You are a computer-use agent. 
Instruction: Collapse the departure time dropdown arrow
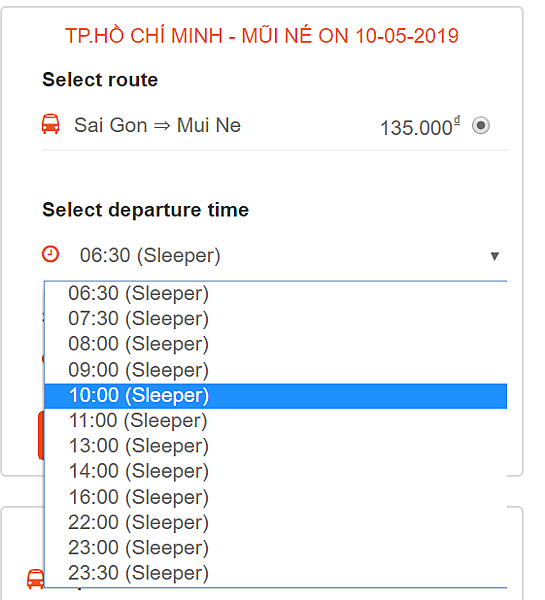point(494,256)
